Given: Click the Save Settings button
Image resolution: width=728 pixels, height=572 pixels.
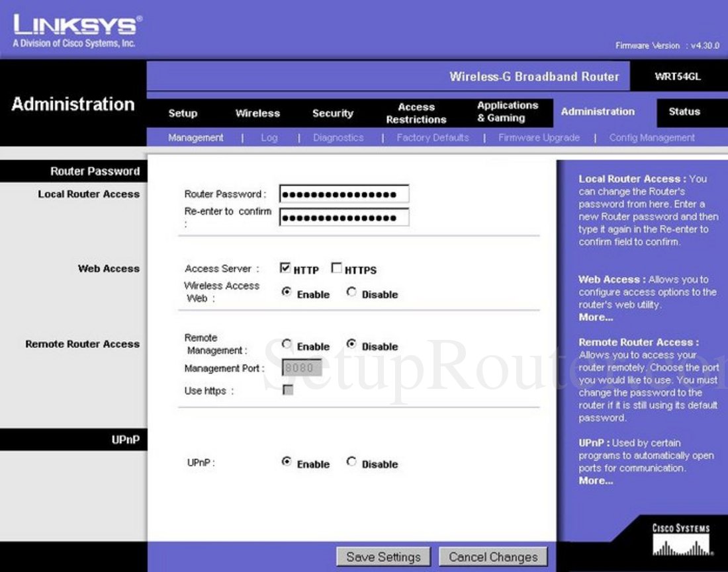Looking at the screenshot, I should pos(383,556).
